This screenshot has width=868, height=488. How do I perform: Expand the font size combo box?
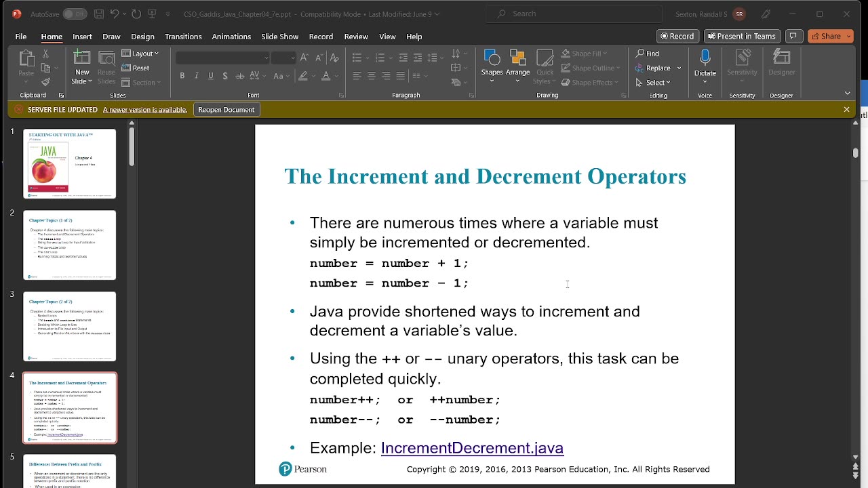tap(293, 58)
